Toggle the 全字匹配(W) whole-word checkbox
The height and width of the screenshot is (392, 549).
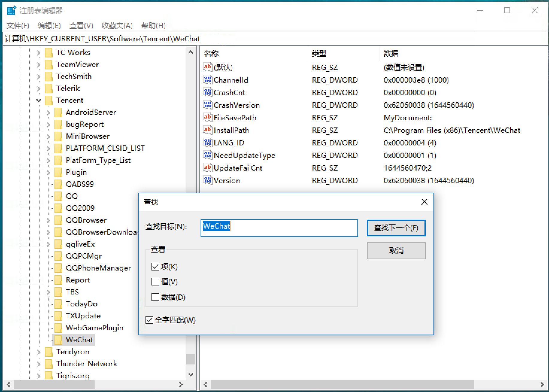149,320
